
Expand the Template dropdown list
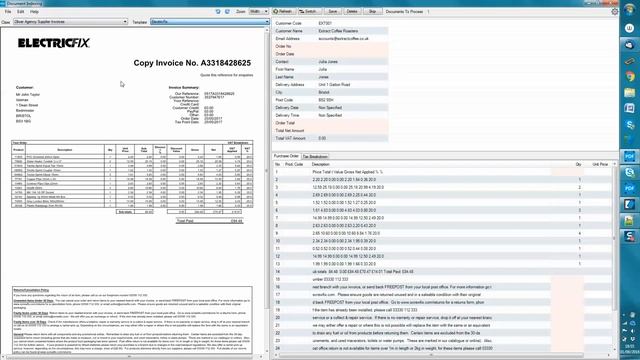click(x=267, y=22)
